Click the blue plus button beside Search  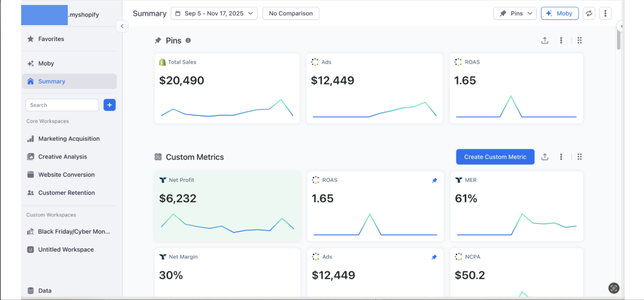click(x=109, y=105)
